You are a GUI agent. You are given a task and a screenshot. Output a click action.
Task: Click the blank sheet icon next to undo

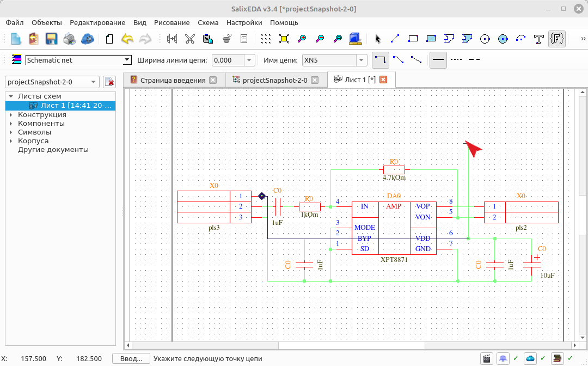pos(109,39)
